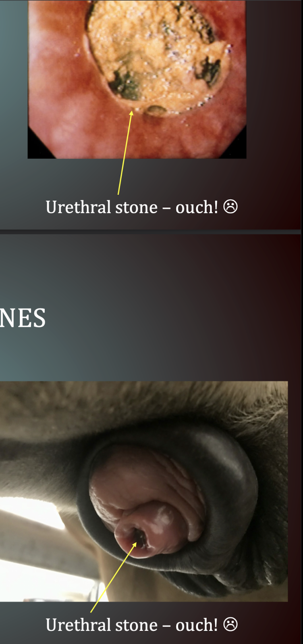This screenshot has width=303, height=644.
Task: Click the word 'ouch!' in upper caption
Action: [x=197, y=207]
